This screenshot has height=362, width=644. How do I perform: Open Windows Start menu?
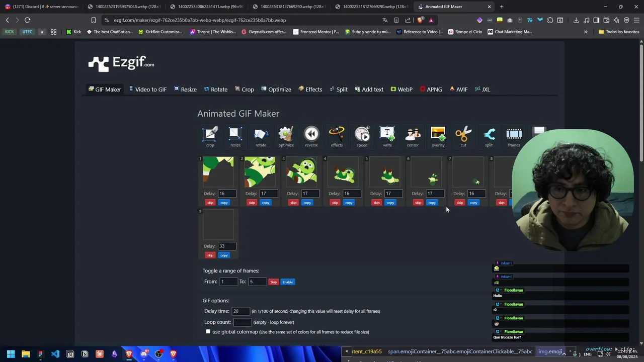pos(11,354)
